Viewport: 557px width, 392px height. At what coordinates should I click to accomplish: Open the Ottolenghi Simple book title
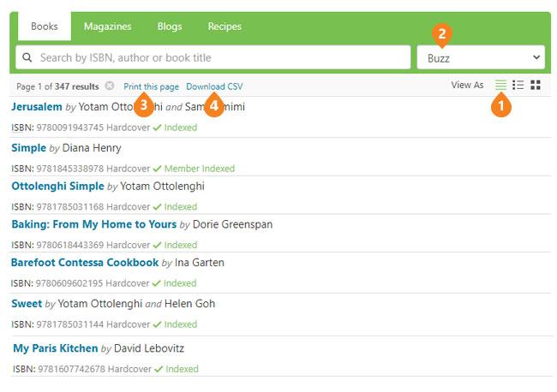coord(58,187)
